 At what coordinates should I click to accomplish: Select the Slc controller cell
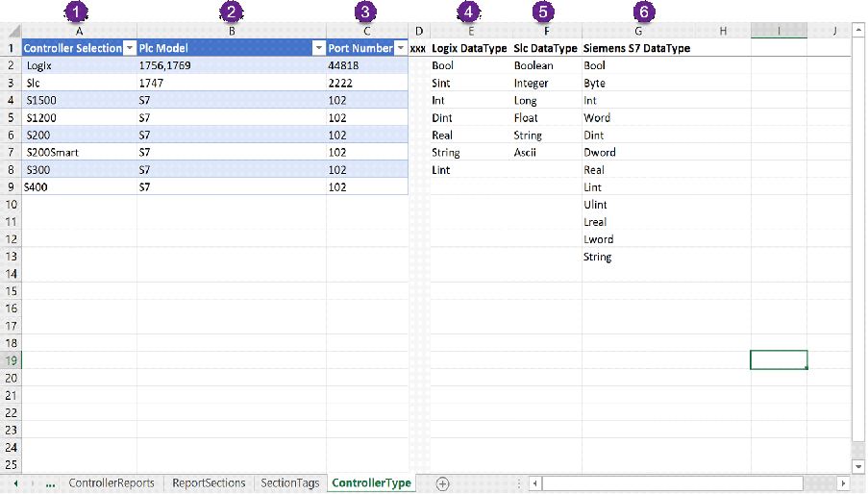click(x=79, y=83)
